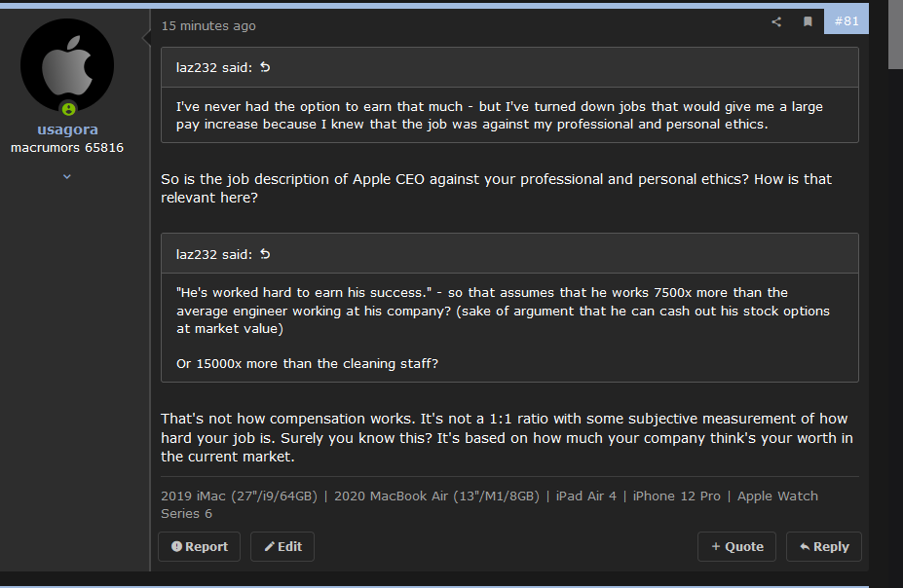Viewport: 903px width, 588px height.
Task: Report this post
Action: pos(200,546)
